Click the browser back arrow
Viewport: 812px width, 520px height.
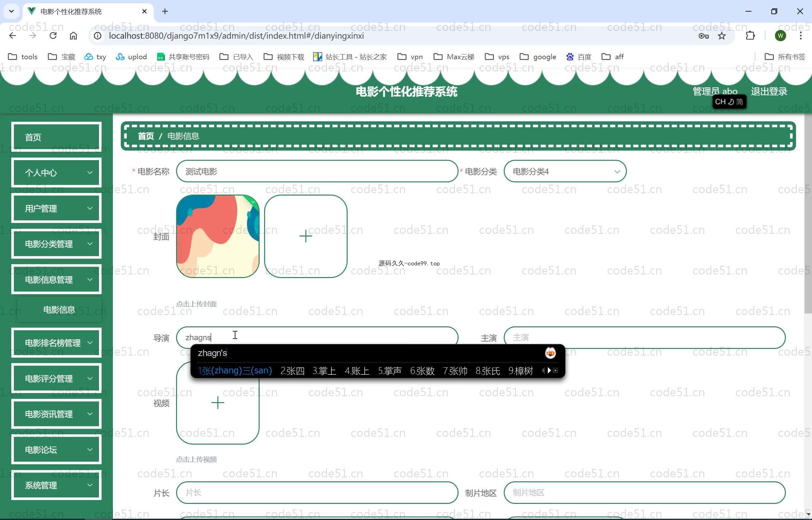[13, 36]
